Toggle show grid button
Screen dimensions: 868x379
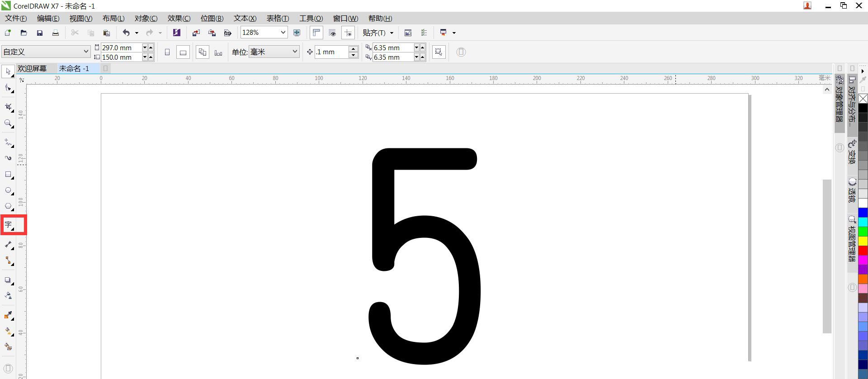click(x=332, y=33)
